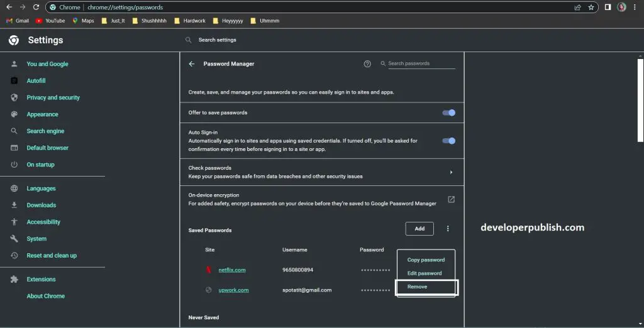This screenshot has height=328, width=644.
Task: Open the Hardwork bookmark folder
Action: pos(190,21)
